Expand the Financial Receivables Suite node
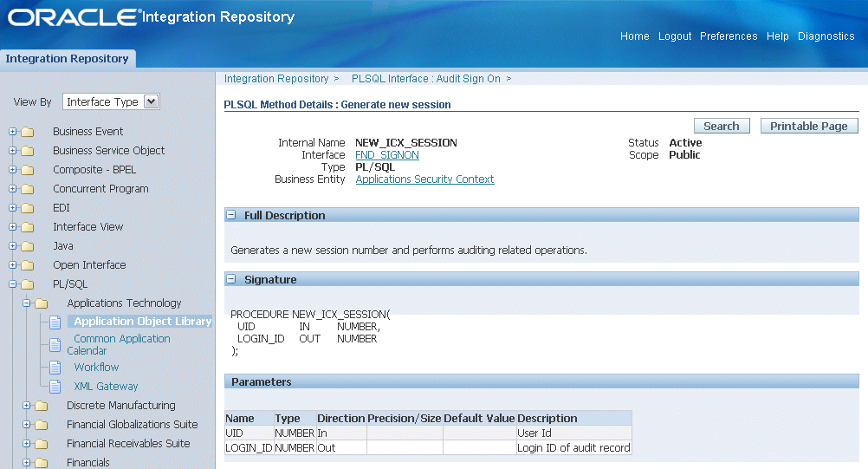 click(26, 444)
